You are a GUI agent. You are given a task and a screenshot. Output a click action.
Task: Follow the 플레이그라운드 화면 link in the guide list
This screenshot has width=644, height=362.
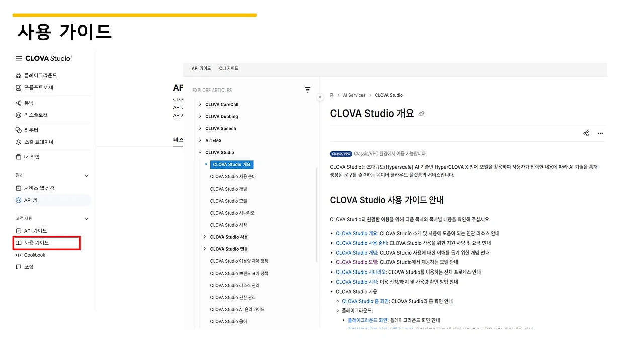(x=367, y=320)
